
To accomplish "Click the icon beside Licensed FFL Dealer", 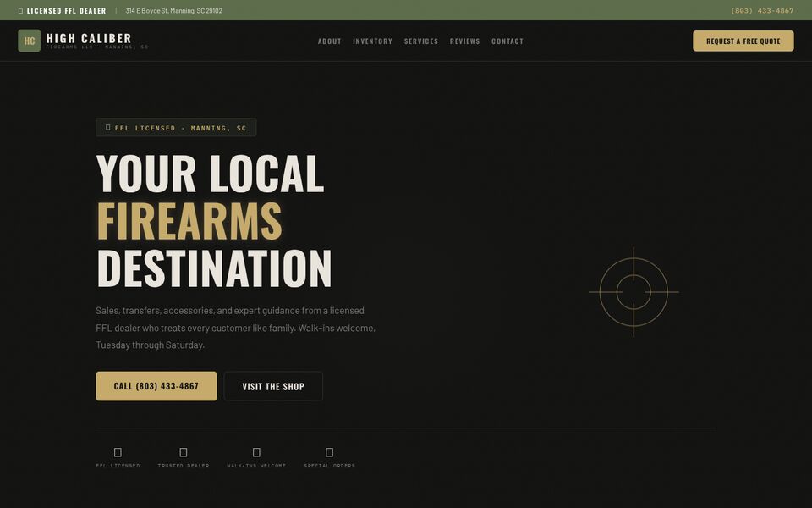I will click(x=20, y=11).
